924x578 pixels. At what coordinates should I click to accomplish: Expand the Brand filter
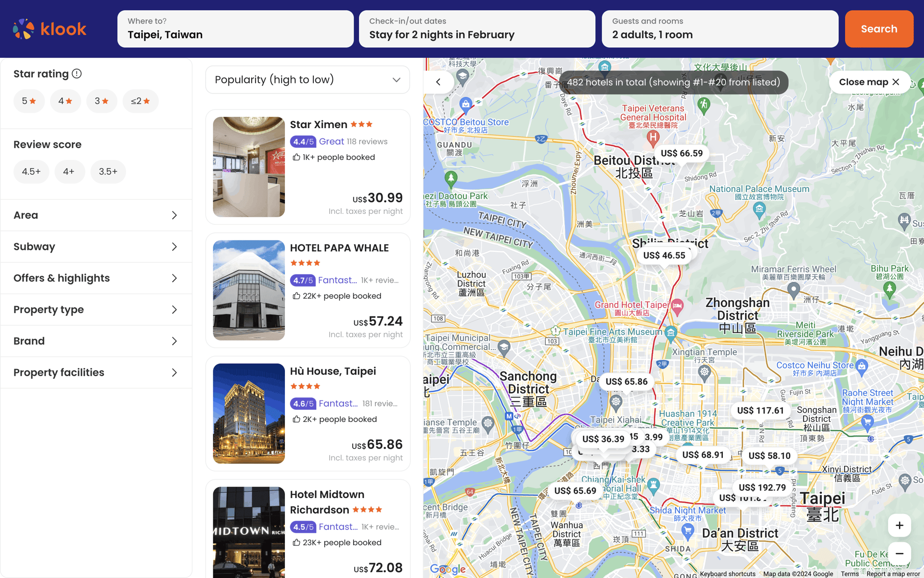pyautogui.click(x=96, y=341)
